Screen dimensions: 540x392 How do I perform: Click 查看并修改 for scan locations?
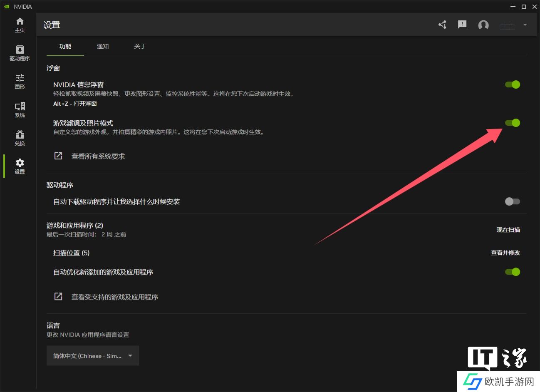click(505, 253)
